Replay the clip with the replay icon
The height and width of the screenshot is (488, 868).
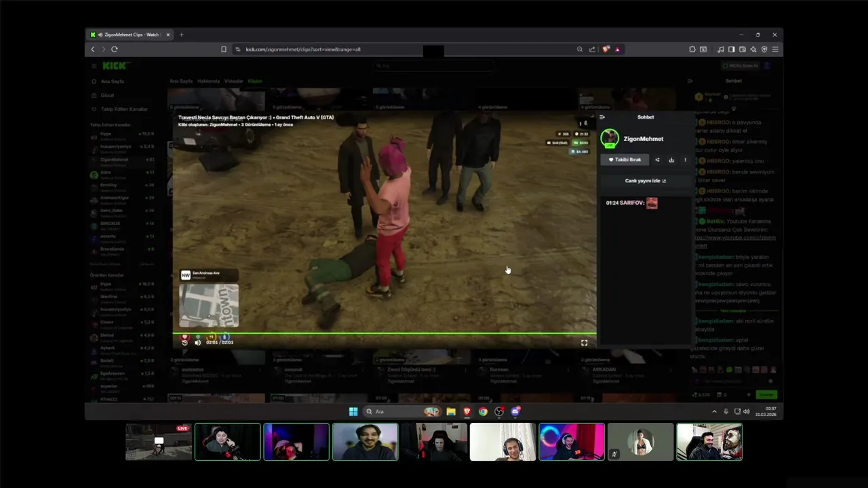click(184, 343)
